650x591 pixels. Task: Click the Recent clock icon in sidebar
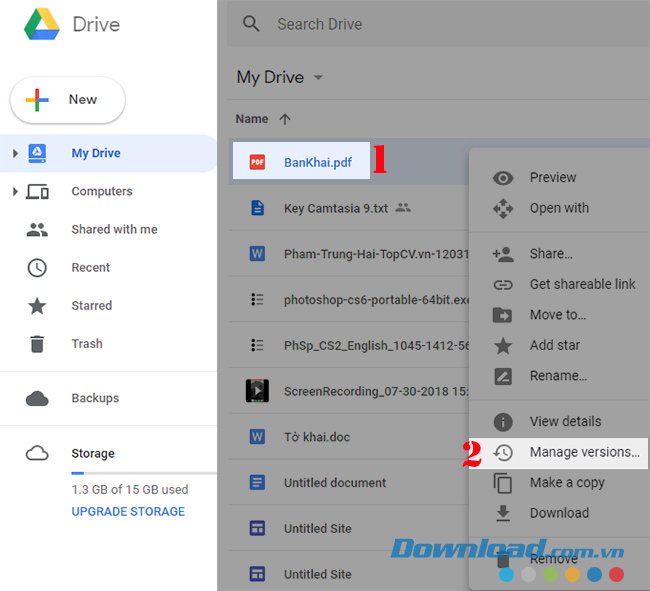37,268
